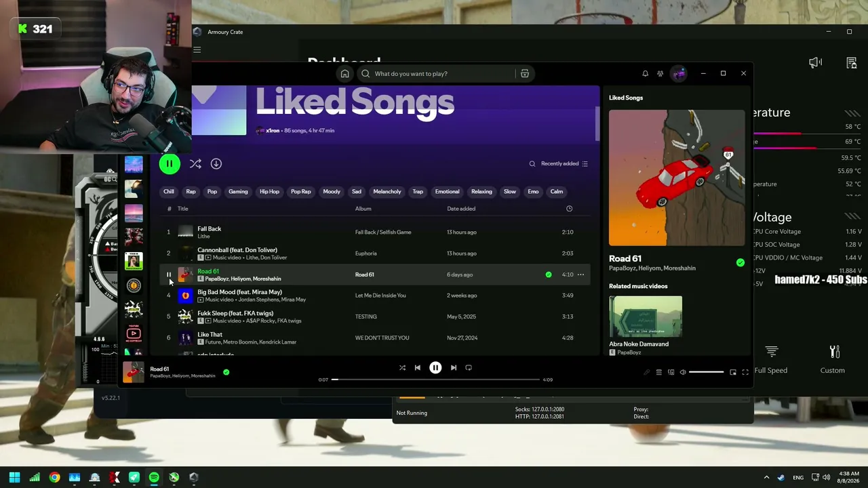Sort tracks by the Date added column
868x488 pixels.
(x=461, y=209)
